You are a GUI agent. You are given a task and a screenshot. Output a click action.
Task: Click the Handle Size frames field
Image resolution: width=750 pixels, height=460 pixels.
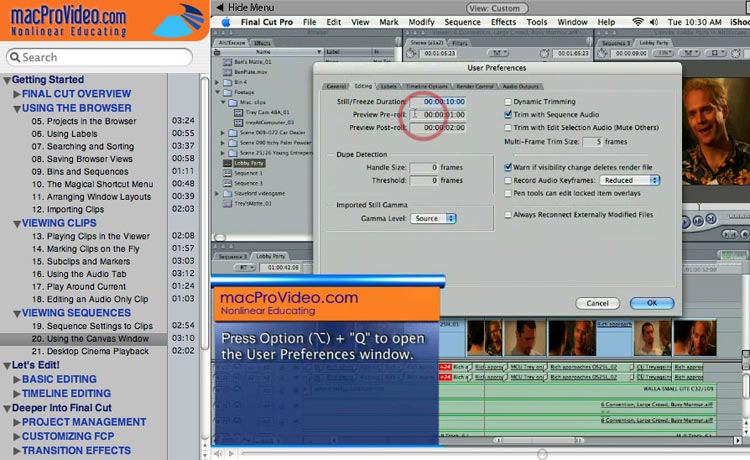(x=424, y=167)
